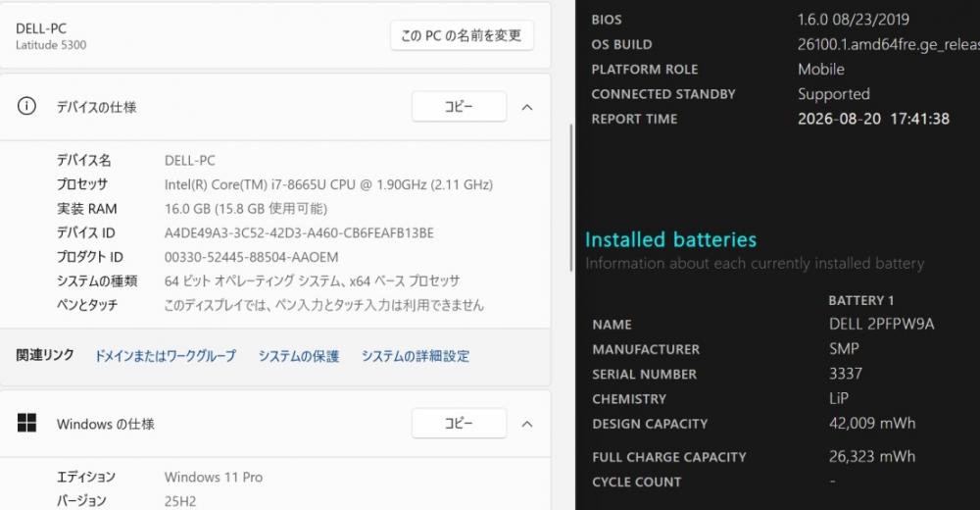Select the serial number value 3337
The width and height of the screenshot is (980, 510).
click(x=846, y=374)
